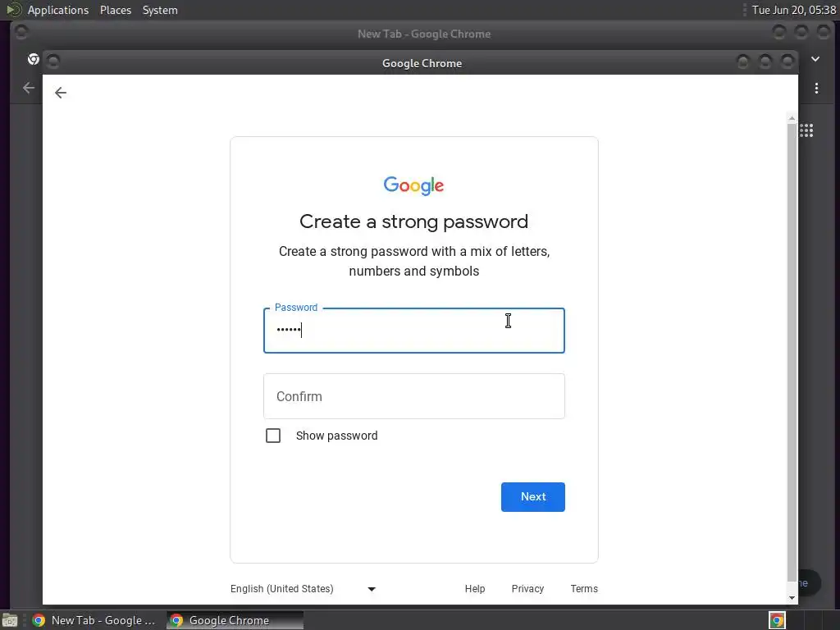
Task: Click the Create a strong password heading
Action: pyautogui.click(x=413, y=221)
